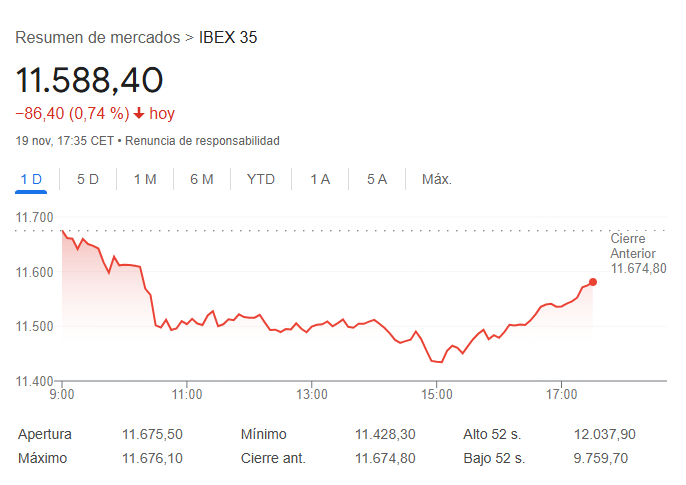
Task: Select the 1 D time range tab
Action: point(31,179)
